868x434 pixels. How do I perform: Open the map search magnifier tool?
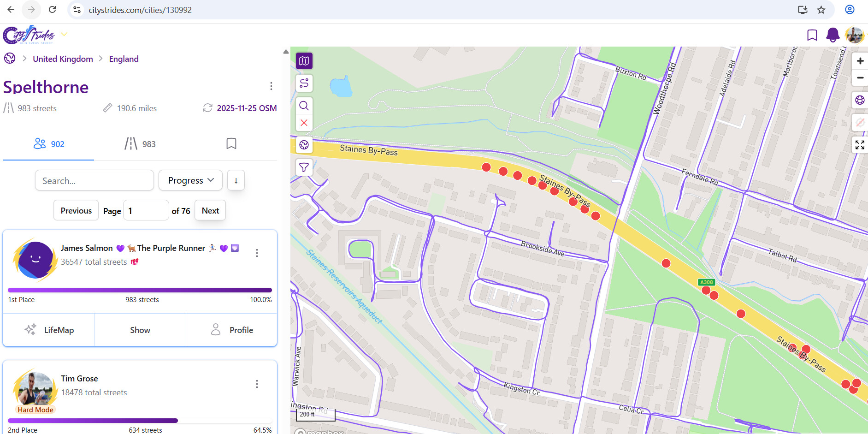tap(304, 106)
